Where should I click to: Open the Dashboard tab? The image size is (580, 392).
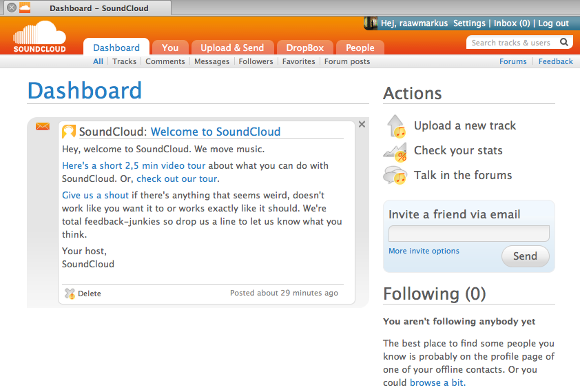[116, 48]
